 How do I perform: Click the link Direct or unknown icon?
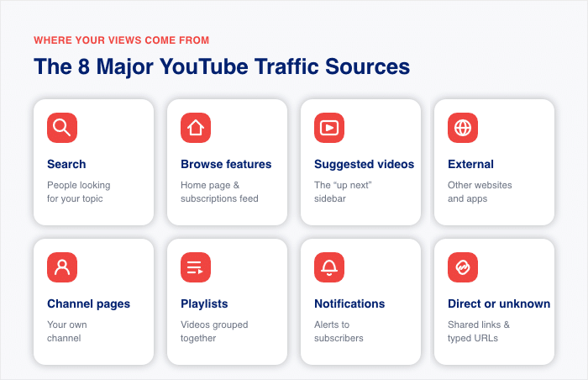(463, 267)
